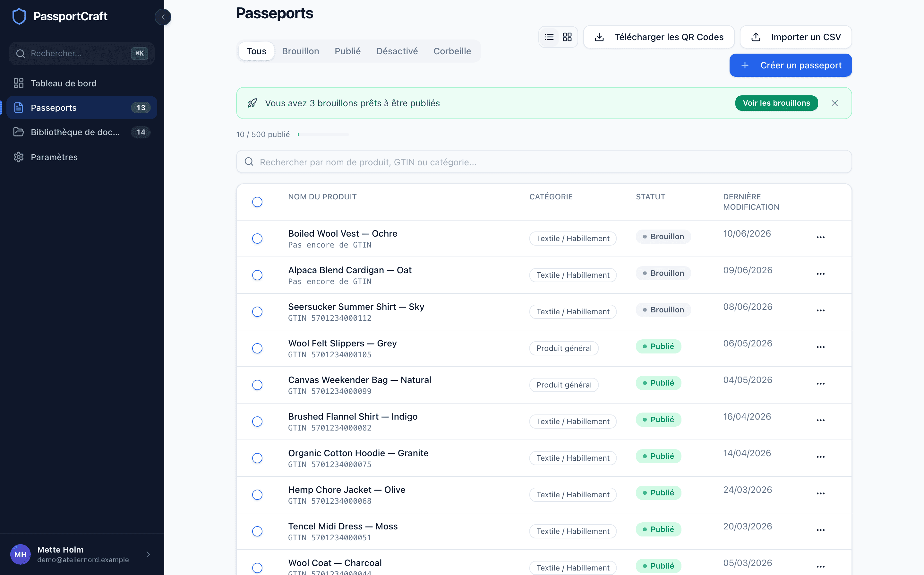Click the Paramètres gear icon

click(19, 157)
